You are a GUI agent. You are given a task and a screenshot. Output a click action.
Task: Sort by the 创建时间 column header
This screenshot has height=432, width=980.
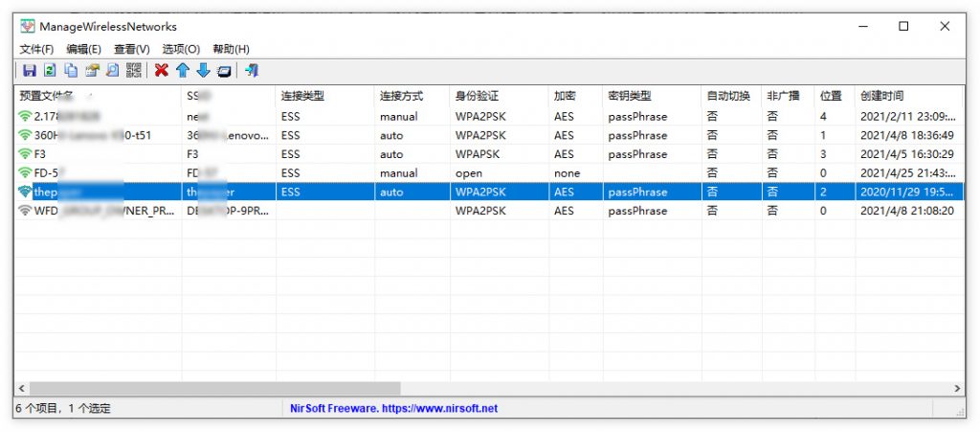(881, 96)
